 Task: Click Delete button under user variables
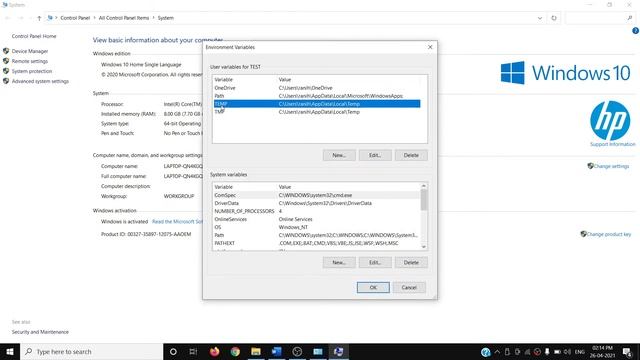(411, 155)
